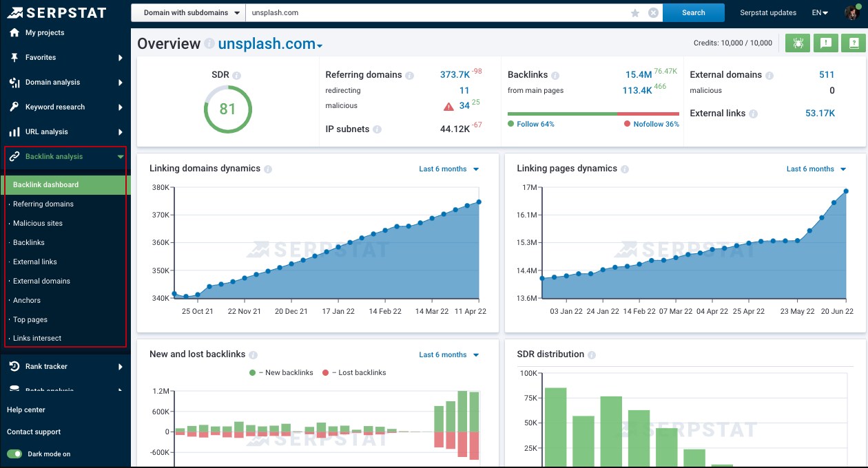Open Last 6 months for Linking domains dynamics
868x468 pixels.
[x=449, y=169]
